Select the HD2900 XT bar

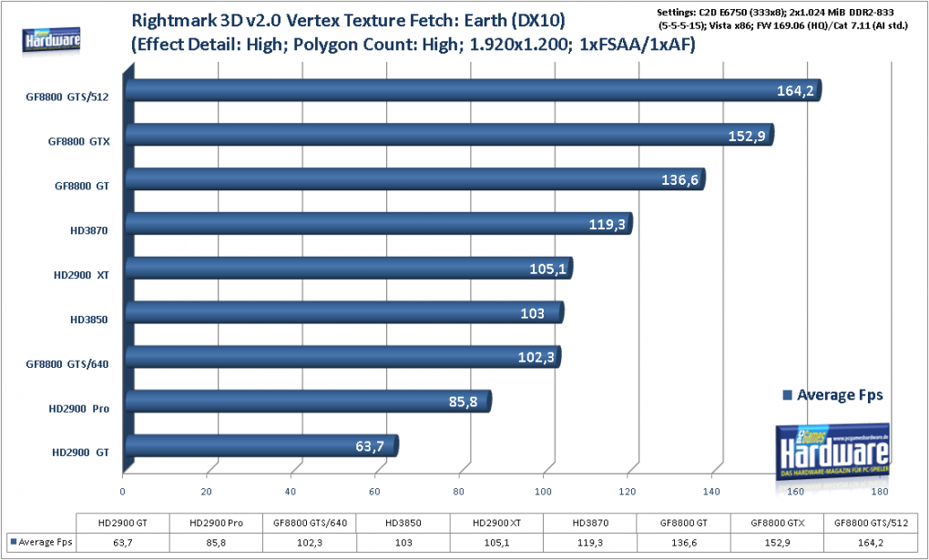point(349,268)
